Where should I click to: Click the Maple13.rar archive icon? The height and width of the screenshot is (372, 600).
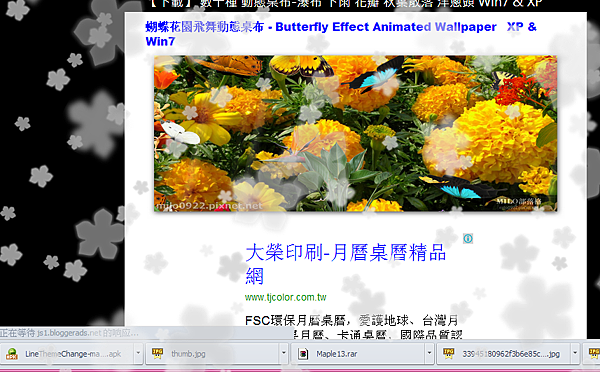pos(303,354)
